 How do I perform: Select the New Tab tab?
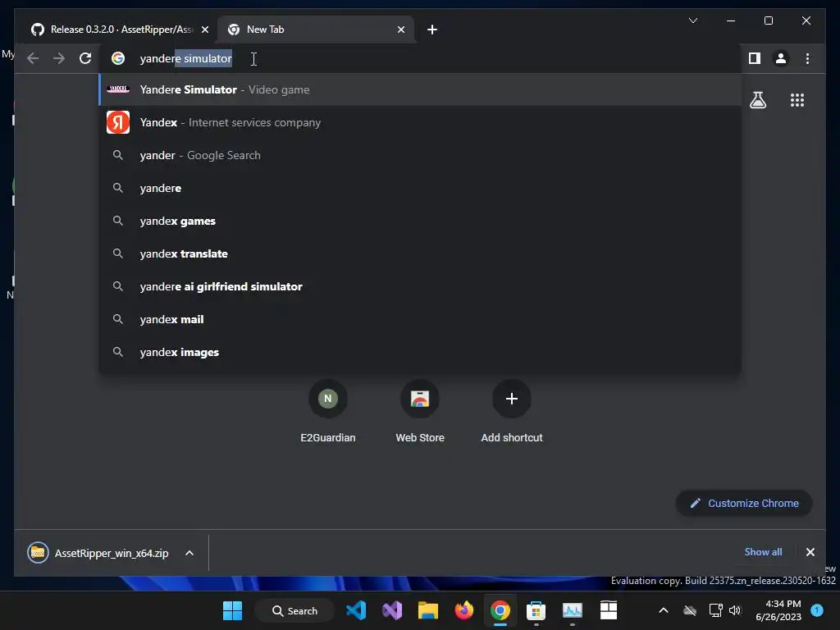coord(316,30)
